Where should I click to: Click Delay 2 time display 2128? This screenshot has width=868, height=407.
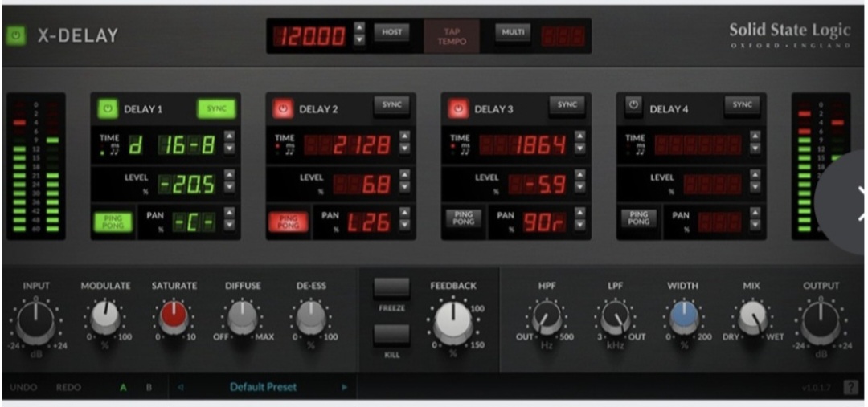click(348, 145)
